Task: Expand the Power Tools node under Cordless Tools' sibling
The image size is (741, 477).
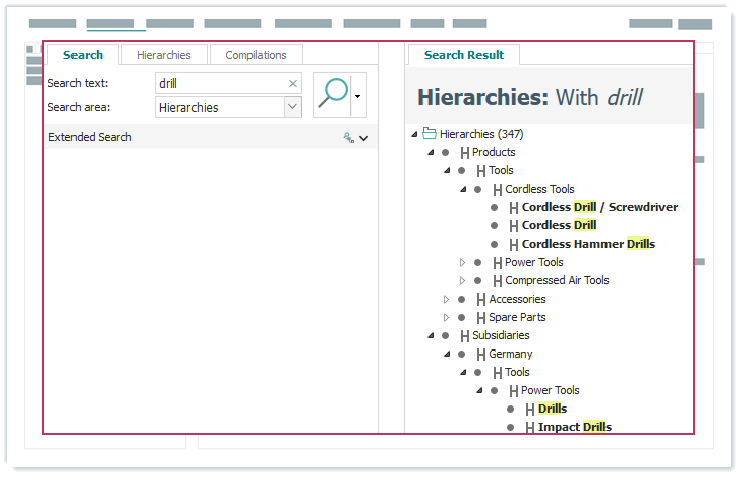Action: pos(463,262)
